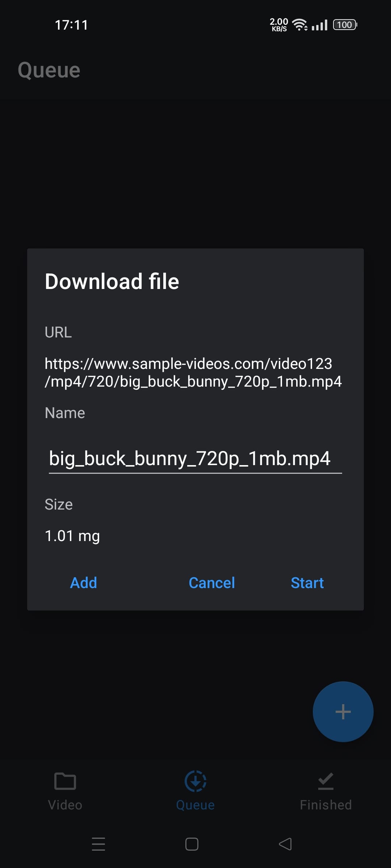This screenshot has width=391, height=868.
Task: Switch to the Finished tab
Action: pos(325,794)
